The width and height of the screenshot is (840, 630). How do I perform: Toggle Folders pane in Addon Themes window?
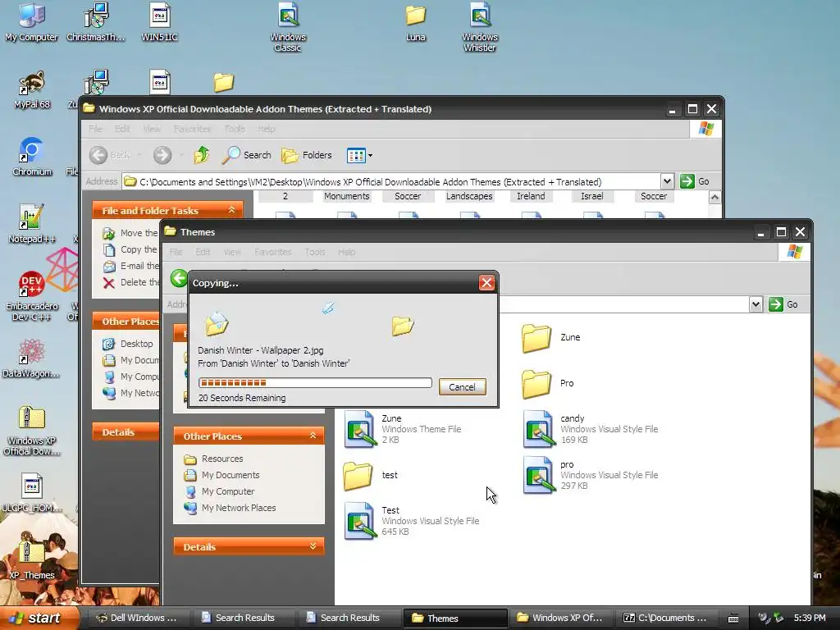307,155
